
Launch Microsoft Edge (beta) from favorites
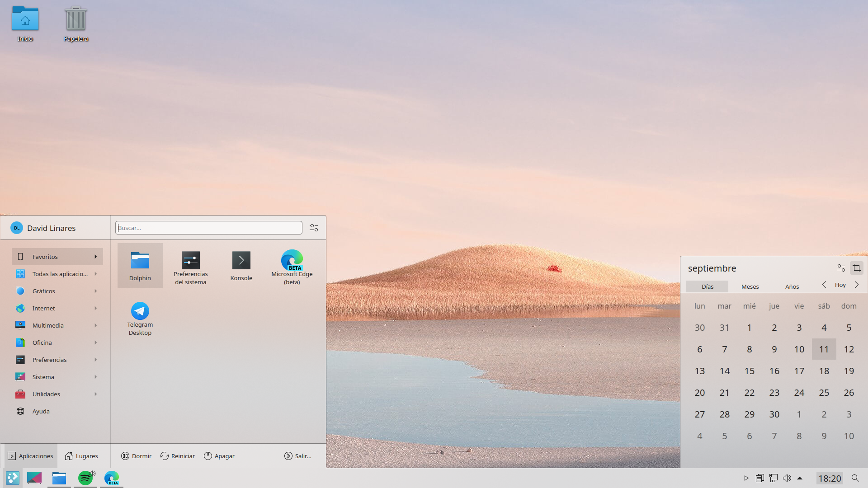(292, 267)
